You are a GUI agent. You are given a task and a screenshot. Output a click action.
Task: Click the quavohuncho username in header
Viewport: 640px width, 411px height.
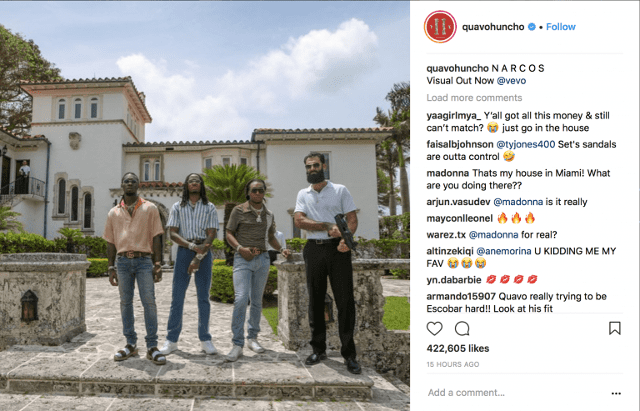493,27
